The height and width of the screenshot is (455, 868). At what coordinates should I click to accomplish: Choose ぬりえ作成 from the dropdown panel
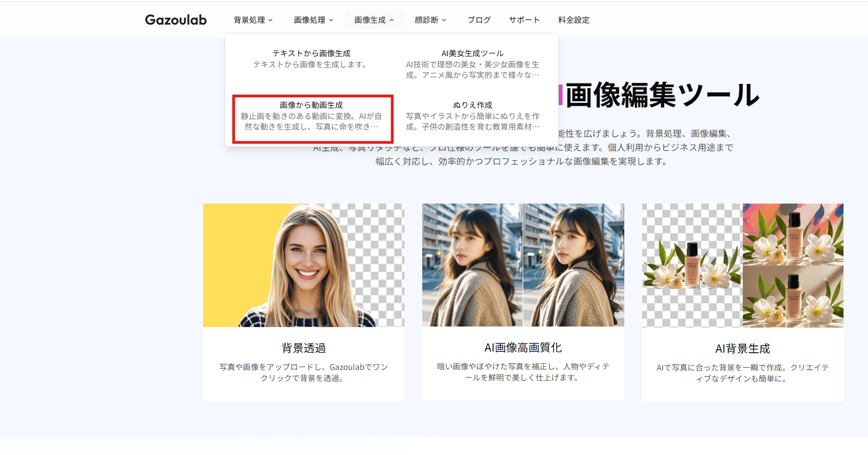(472, 116)
